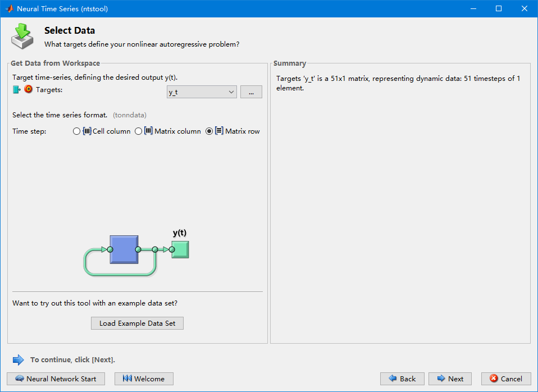Click the green download Select Data icon
The image size is (538, 392).
(x=22, y=36)
